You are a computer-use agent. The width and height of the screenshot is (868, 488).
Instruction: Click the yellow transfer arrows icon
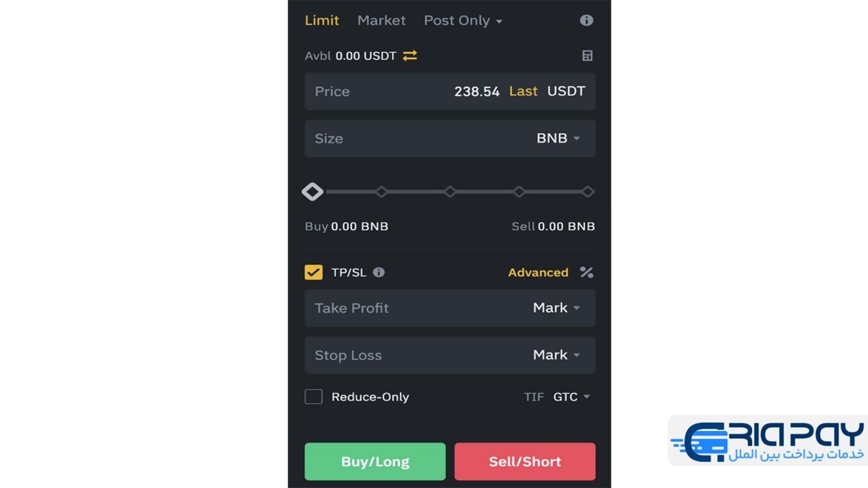pos(410,55)
